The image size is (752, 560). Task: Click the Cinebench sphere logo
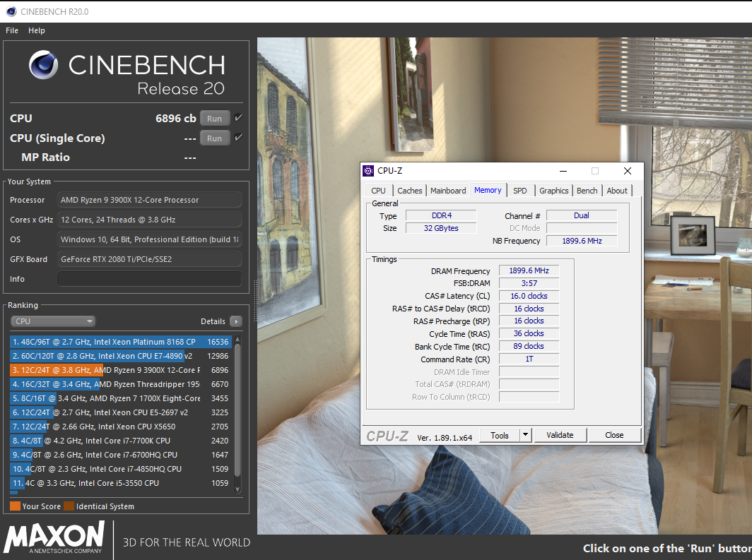tap(43, 65)
